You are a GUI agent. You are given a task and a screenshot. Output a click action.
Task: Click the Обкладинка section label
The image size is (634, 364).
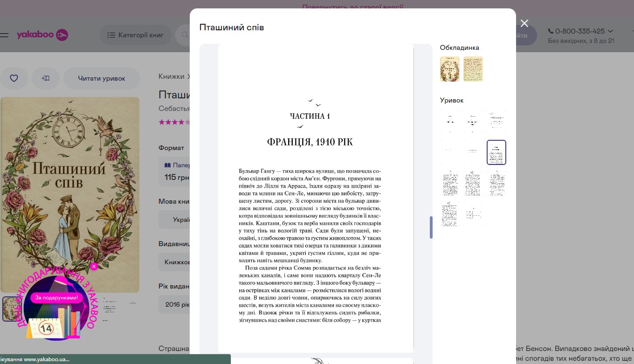pyautogui.click(x=460, y=48)
